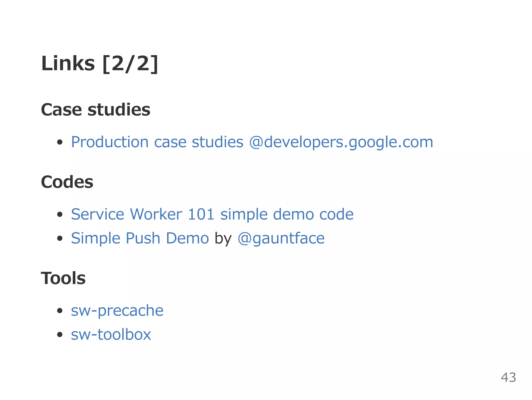Click the slide number 43
532x400 pixels.
(508, 377)
